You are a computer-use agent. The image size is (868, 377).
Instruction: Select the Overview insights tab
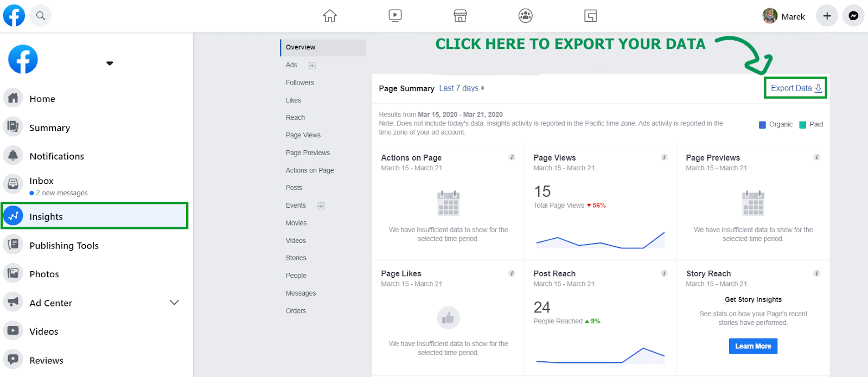click(x=323, y=47)
